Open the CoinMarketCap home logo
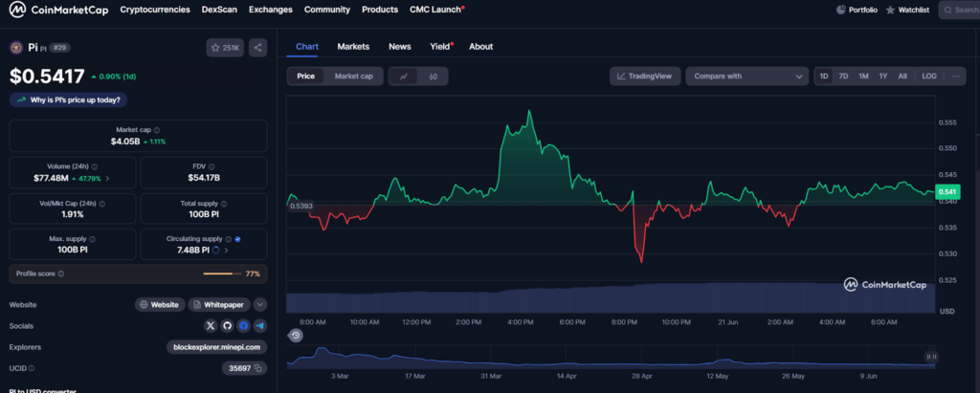This screenshot has height=393, width=980. click(58, 10)
